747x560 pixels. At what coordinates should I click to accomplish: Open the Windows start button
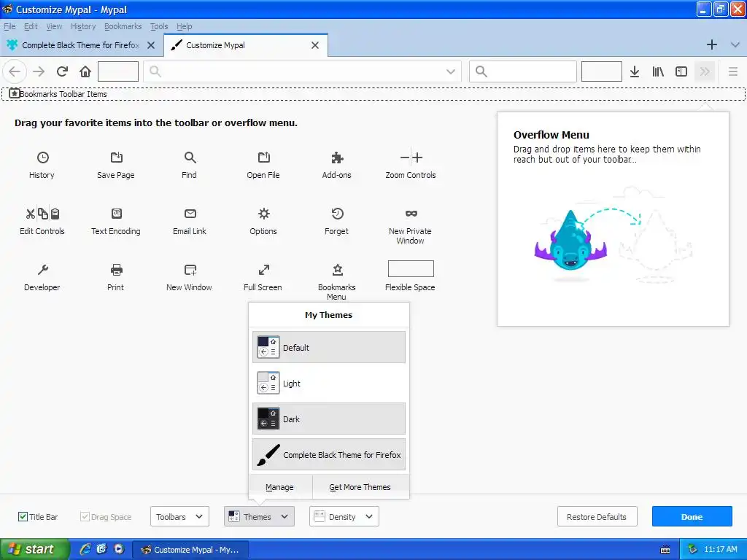point(34,550)
